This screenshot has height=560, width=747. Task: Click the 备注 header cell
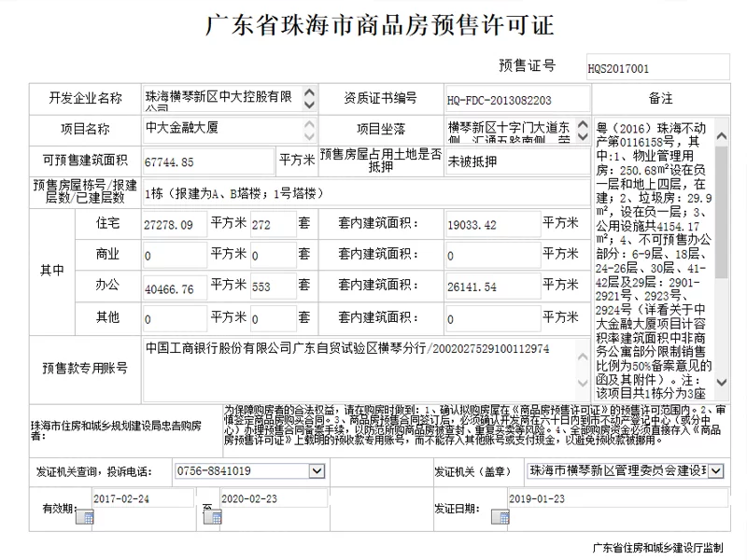click(x=660, y=99)
